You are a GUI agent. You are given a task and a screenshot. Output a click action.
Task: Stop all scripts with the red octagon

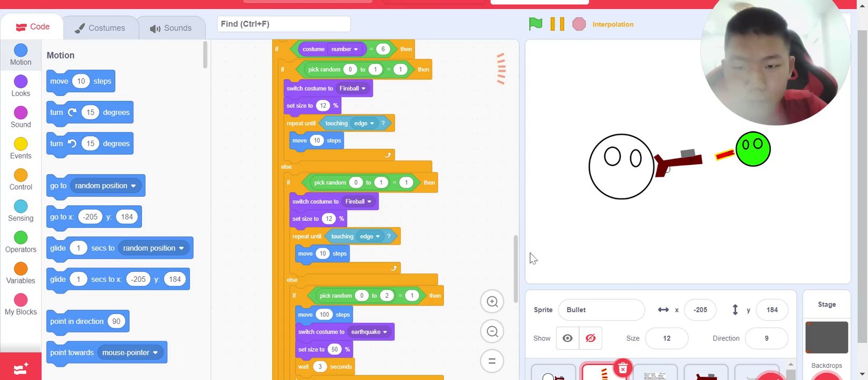579,24
